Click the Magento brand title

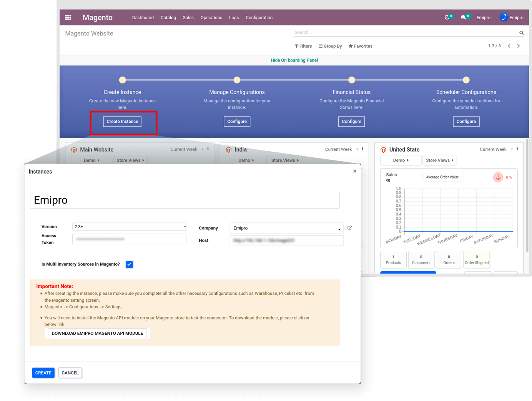click(x=98, y=18)
